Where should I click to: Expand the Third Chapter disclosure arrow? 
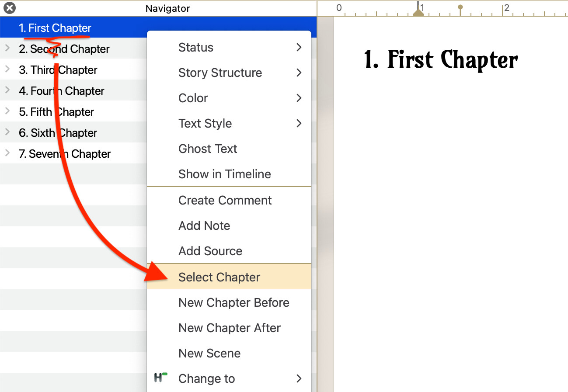pyautogui.click(x=7, y=69)
